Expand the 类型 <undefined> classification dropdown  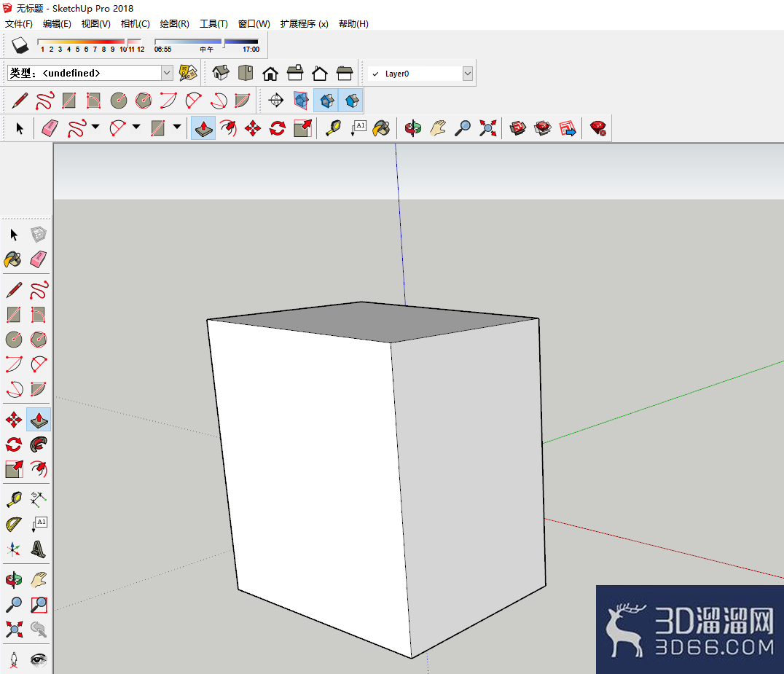167,73
